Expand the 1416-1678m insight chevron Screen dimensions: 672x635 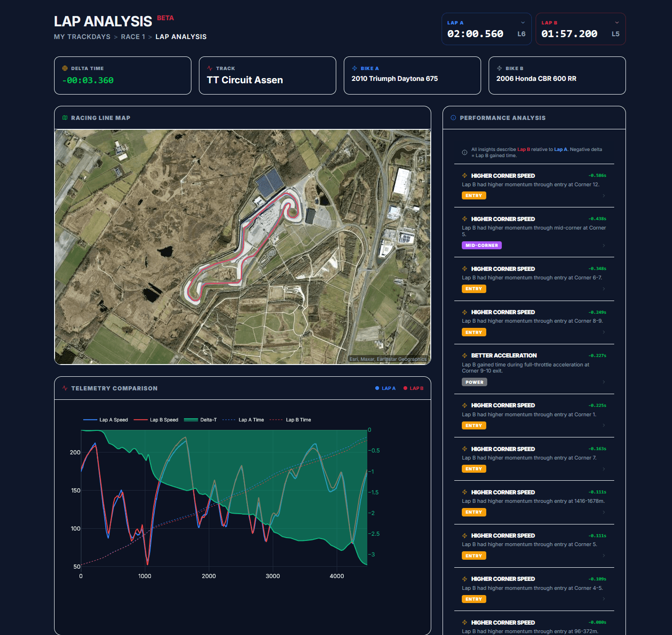[604, 512]
